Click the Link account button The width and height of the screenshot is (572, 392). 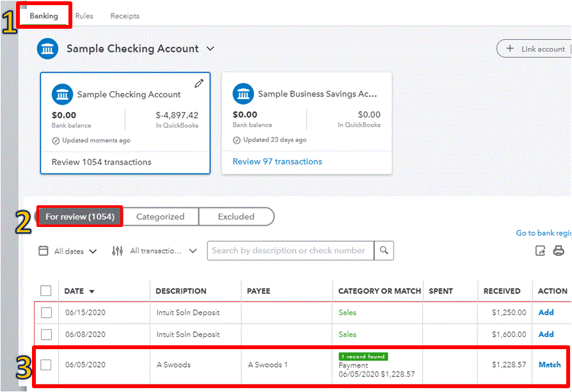pos(534,49)
